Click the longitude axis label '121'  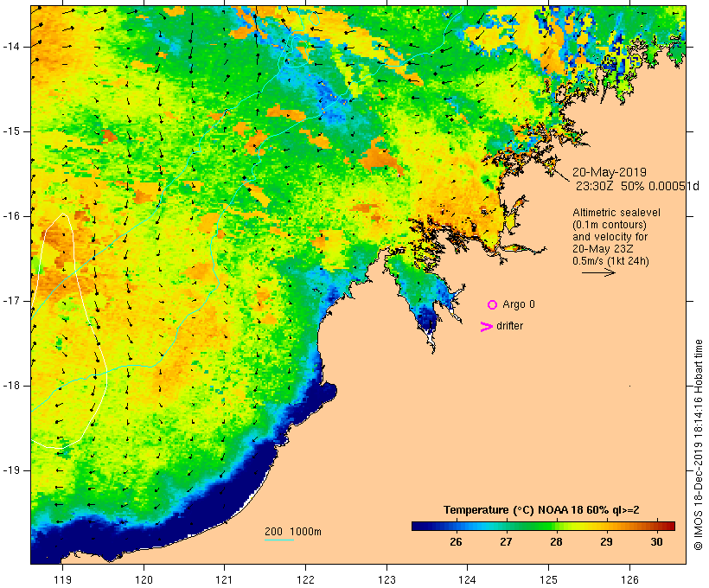(224, 579)
